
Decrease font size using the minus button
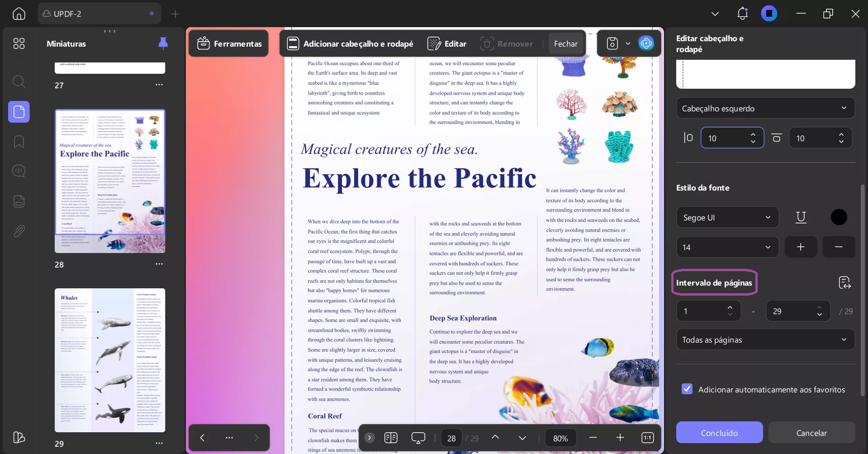tap(838, 247)
